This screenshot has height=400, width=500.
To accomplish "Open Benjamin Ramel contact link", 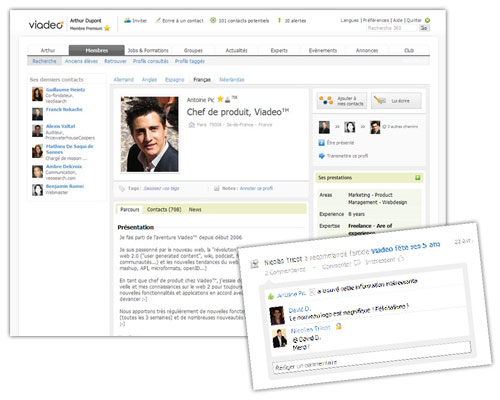I will (65, 186).
